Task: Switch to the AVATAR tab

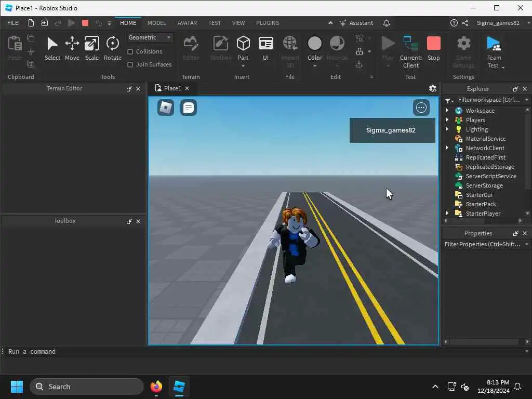Action: tap(187, 23)
